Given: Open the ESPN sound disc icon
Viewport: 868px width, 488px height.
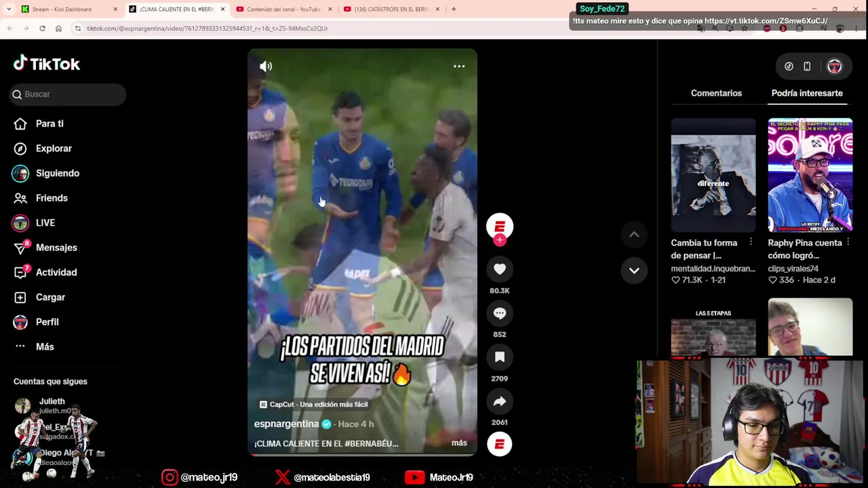Looking at the screenshot, I should coord(500,444).
